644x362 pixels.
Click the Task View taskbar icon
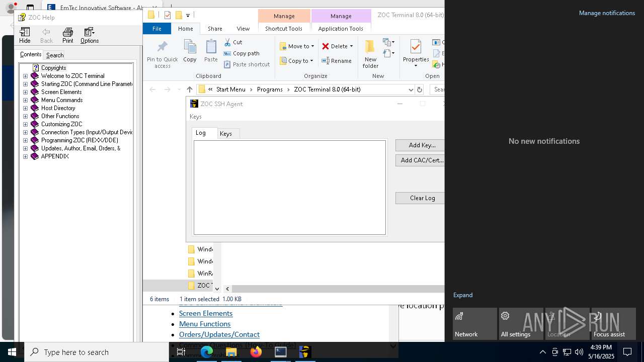point(181,352)
